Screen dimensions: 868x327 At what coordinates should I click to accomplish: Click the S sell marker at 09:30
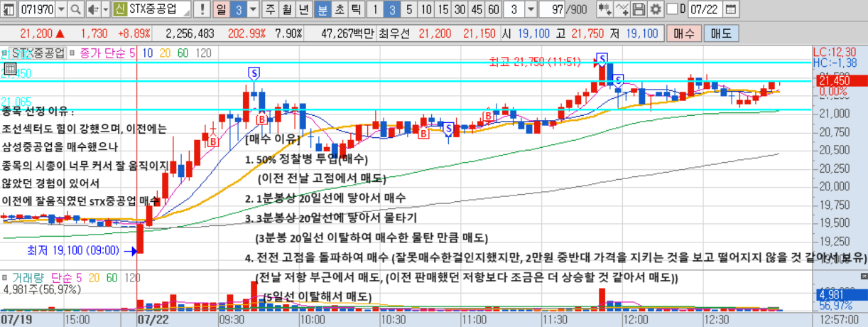254,73
